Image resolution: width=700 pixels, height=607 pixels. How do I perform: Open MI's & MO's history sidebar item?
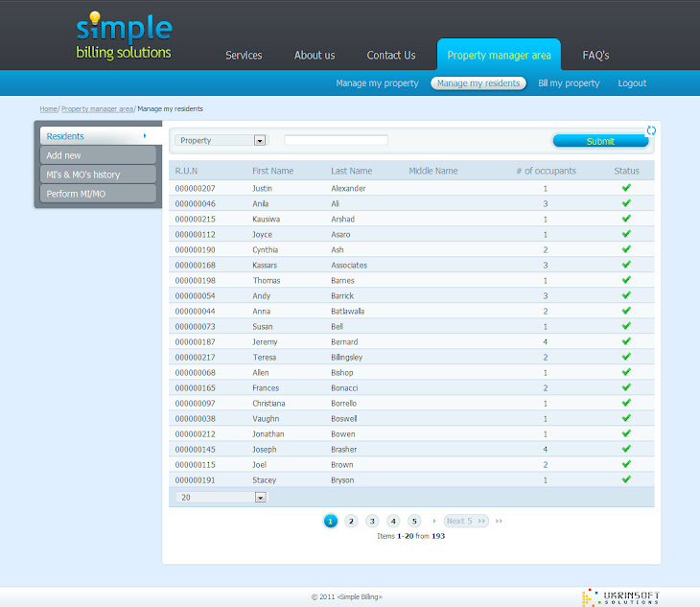[x=98, y=175]
